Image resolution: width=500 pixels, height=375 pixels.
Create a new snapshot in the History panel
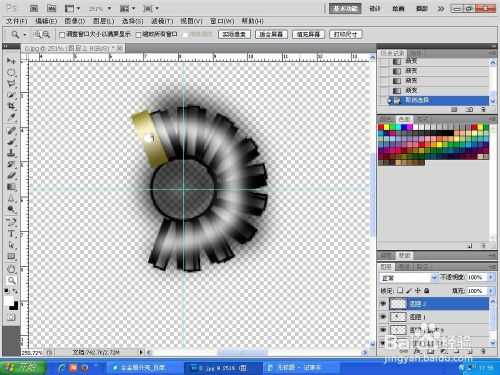click(469, 109)
